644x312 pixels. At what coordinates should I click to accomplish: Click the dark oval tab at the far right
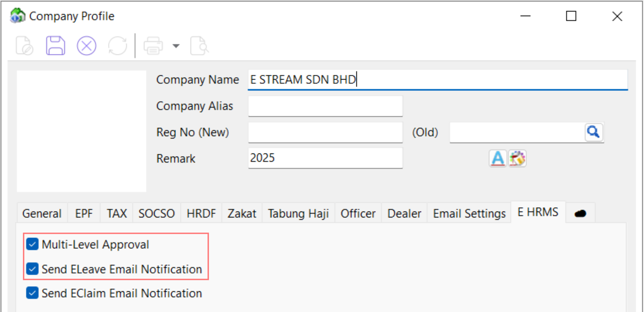(580, 213)
